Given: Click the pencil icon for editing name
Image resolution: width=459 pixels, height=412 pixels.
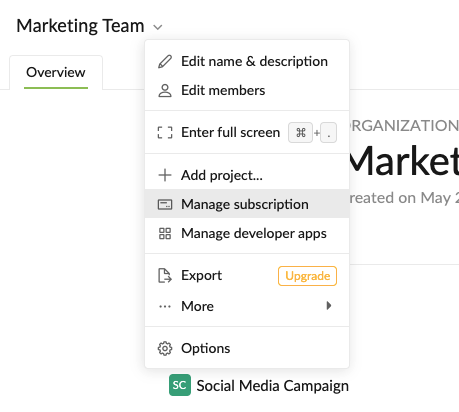Looking at the screenshot, I should tap(165, 62).
